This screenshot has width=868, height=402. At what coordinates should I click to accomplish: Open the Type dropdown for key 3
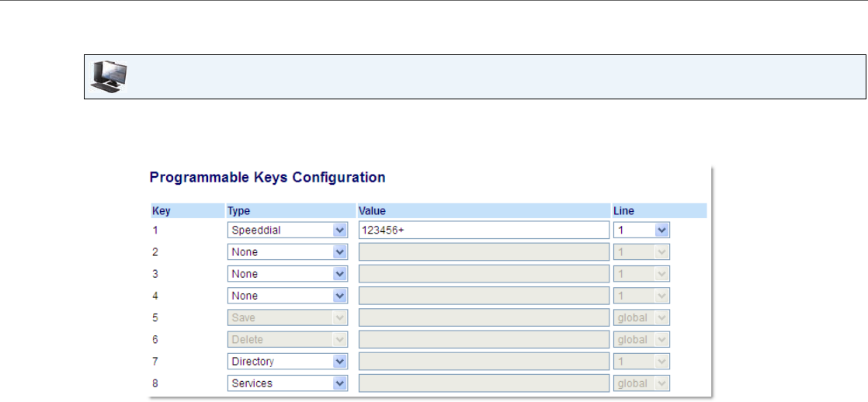[287, 274]
